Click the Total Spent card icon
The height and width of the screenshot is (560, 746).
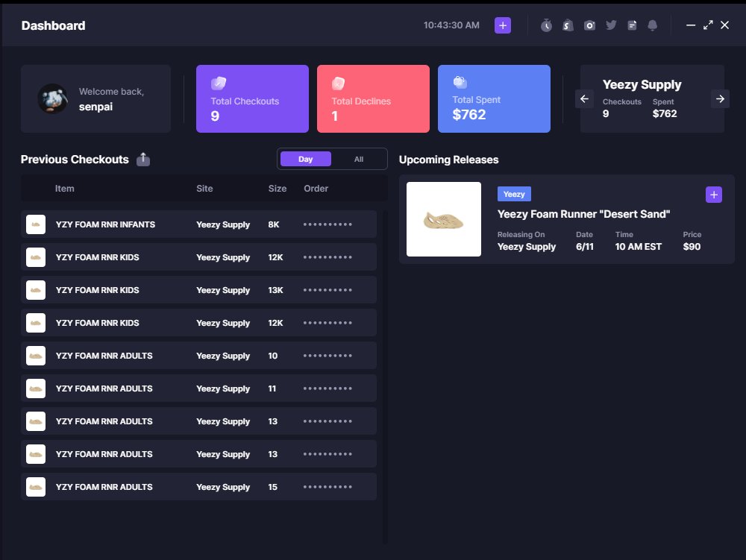coord(460,82)
